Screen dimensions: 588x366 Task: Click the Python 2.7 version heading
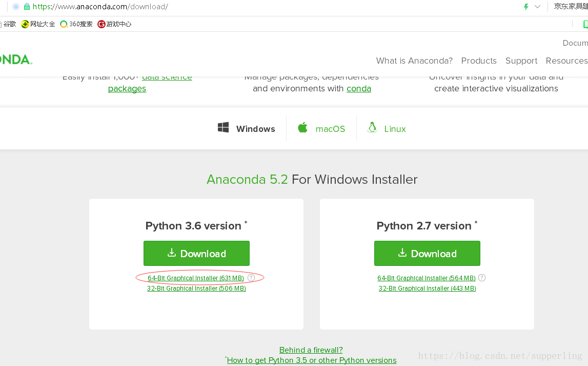pyautogui.click(x=427, y=226)
